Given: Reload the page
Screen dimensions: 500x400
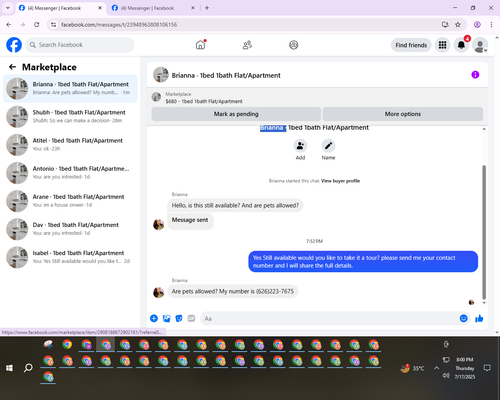Looking at the screenshot, I should (37, 25).
